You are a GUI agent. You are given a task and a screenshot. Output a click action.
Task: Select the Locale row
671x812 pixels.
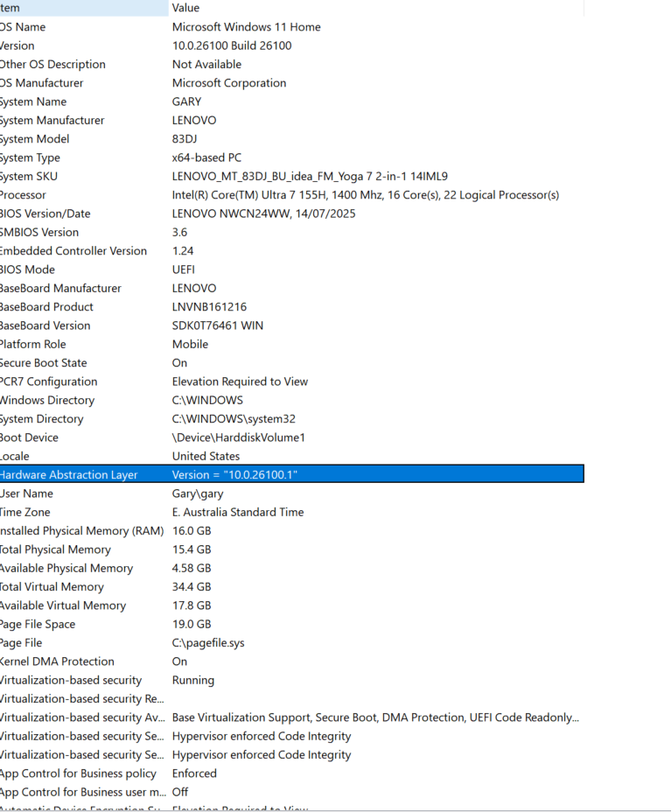(x=292, y=456)
